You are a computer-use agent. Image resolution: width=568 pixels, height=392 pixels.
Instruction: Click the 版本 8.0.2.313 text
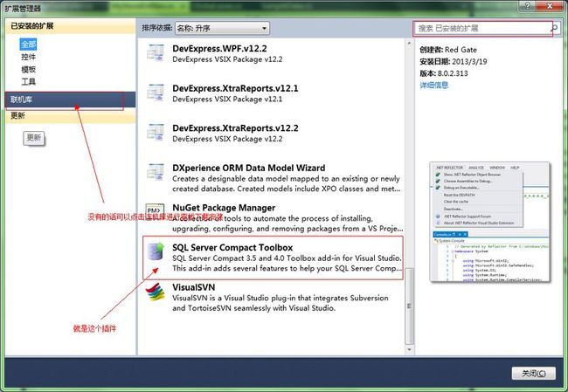(x=444, y=73)
